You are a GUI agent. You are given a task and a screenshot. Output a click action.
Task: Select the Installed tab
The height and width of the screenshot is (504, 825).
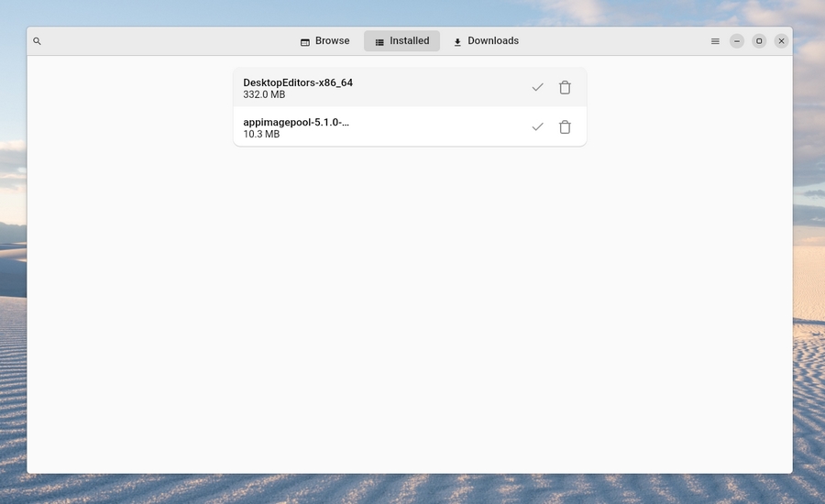tap(401, 41)
